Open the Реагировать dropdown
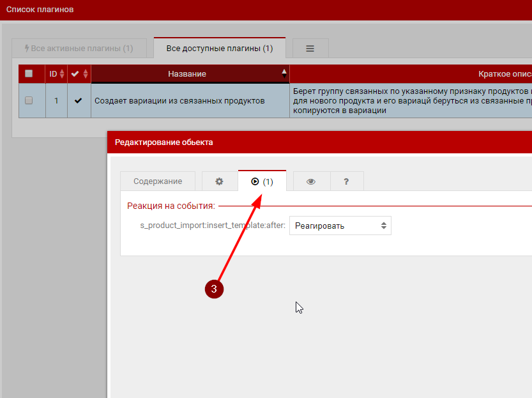 [x=340, y=226]
